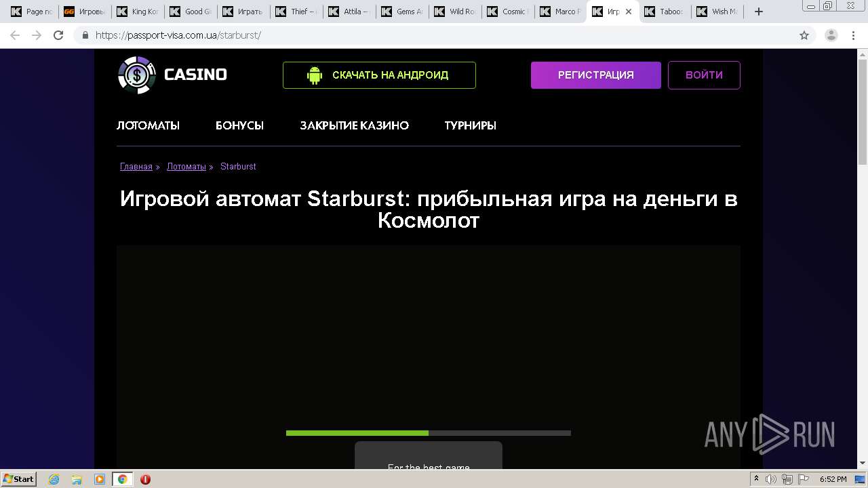868x488 pixels.
Task: Open the БОНУСЫ menu item
Action: [x=239, y=125]
